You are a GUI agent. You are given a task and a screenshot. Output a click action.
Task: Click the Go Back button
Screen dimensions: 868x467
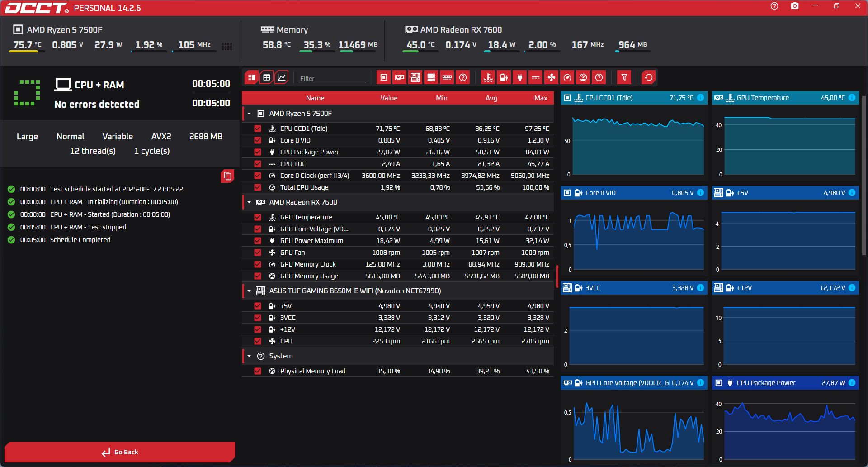120,452
